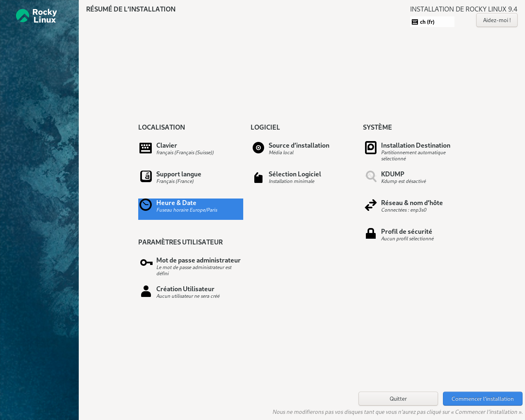Select the Source d'installation title text
Viewport: 525px width, 420px height.
click(x=299, y=146)
